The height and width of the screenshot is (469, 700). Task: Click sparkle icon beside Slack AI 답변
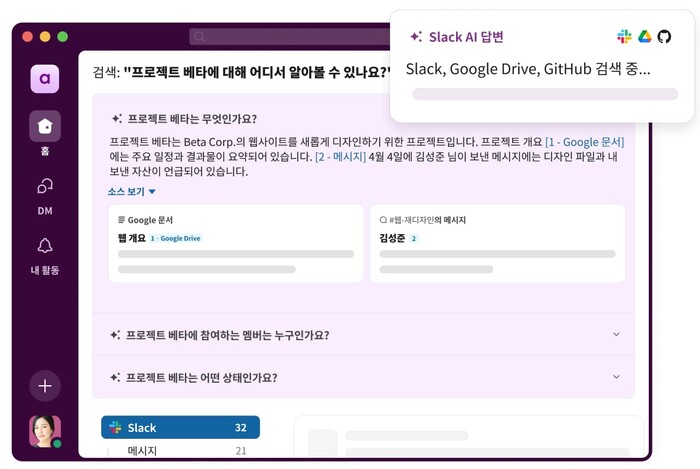(416, 37)
